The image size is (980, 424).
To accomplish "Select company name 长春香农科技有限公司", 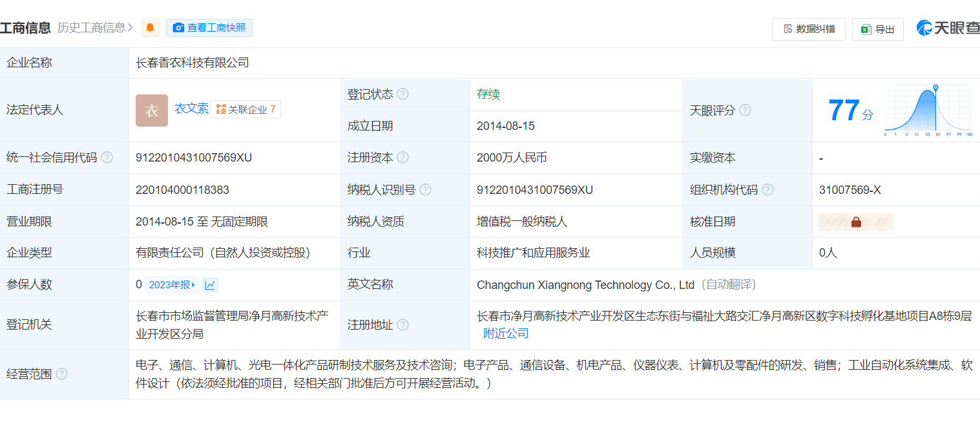I will pos(192,63).
